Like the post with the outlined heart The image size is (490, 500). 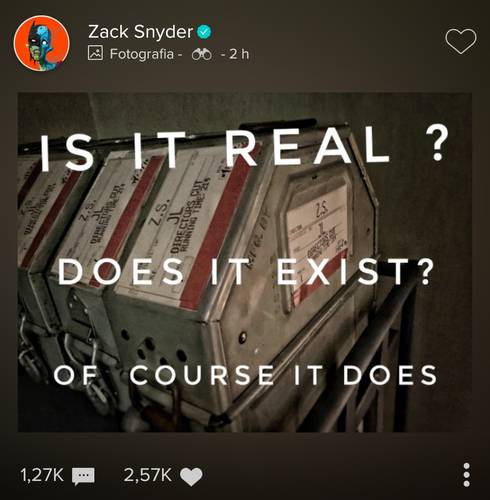461,41
